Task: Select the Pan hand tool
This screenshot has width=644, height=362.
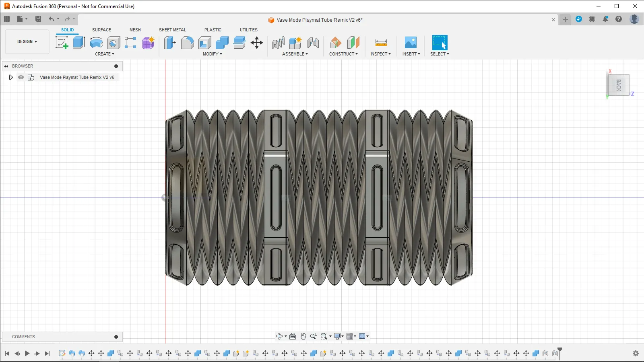Action: point(303,336)
